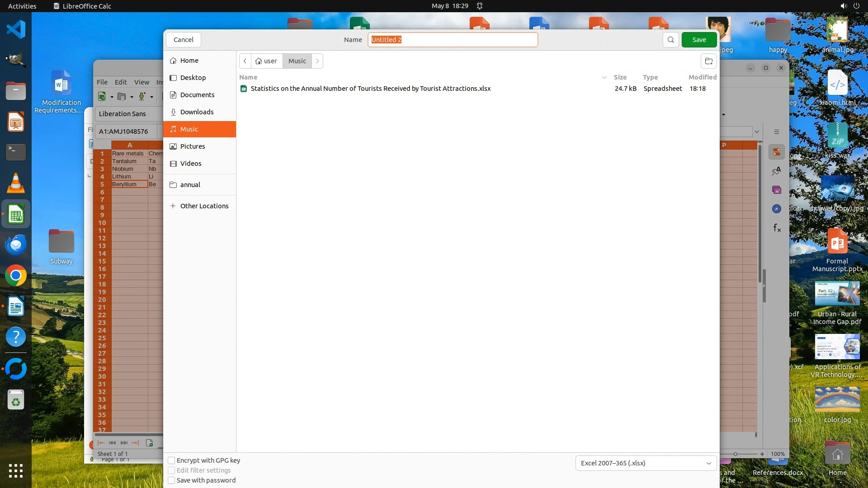Select Documents in places sidebar
The height and width of the screenshot is (488, 868).
click(x=197, y=95)
